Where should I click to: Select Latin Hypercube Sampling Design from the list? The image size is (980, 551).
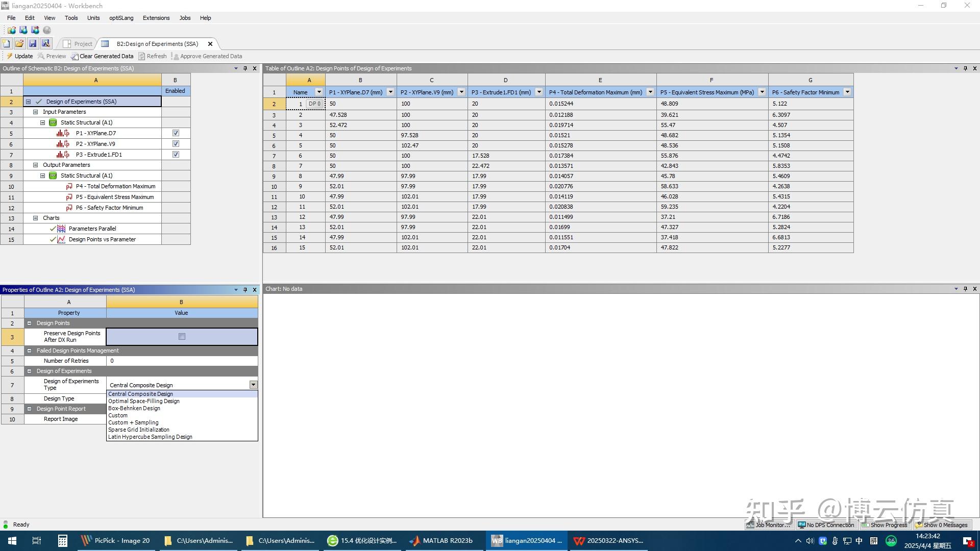150,437
